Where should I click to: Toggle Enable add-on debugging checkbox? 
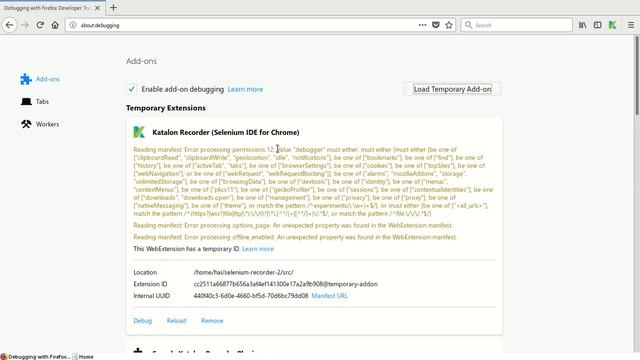tap(131, 89)
